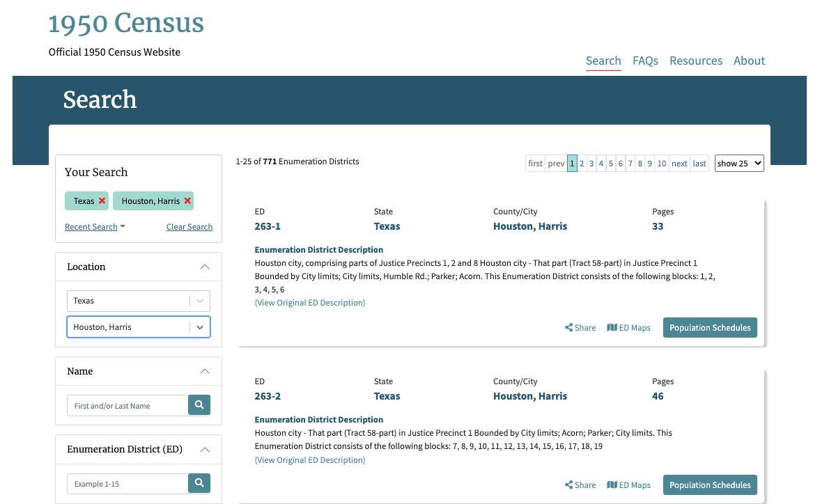Open the FAQs page
Image resolution: width=836 pixels, height=504 pixels.
tap(645, 61)
